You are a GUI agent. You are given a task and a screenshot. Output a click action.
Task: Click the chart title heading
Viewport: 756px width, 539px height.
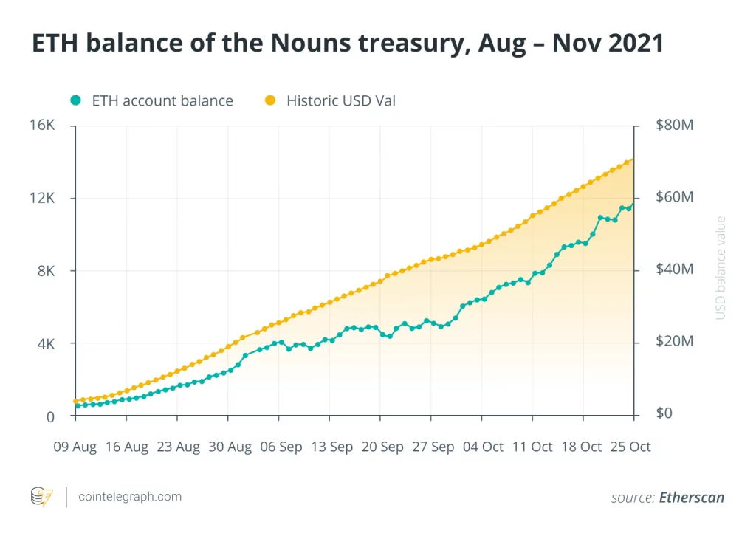pos(347,44)
